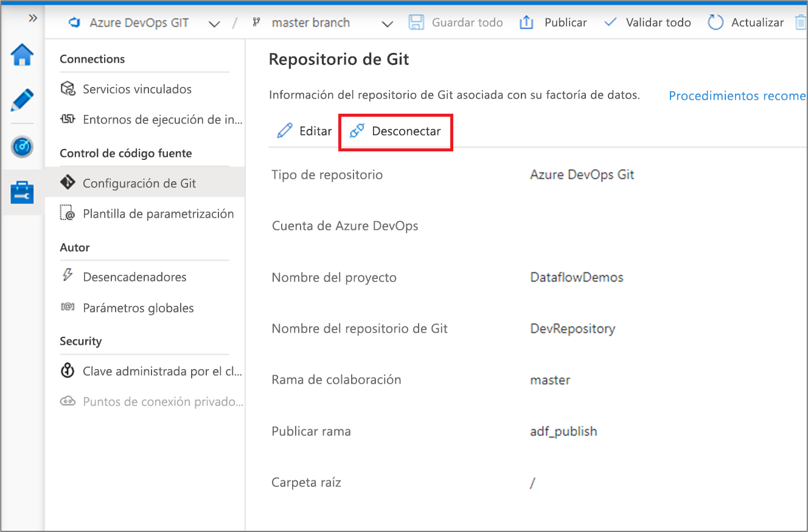Click the Puntos de conexión privados icon
The width and height of the screenshot is (808, 532).
(x=68, y=401)
